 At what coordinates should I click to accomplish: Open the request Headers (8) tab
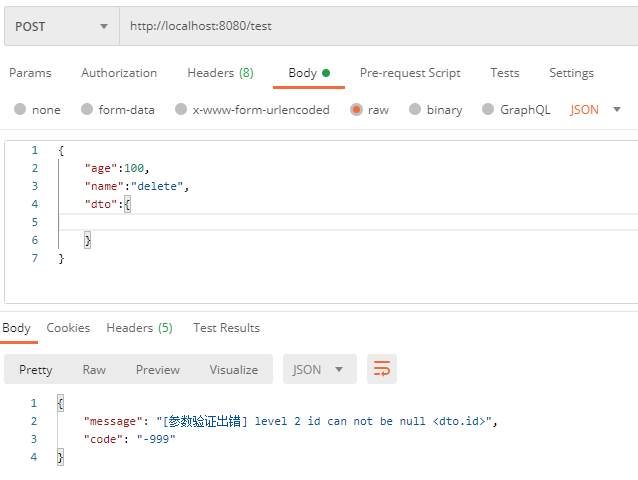220,73
